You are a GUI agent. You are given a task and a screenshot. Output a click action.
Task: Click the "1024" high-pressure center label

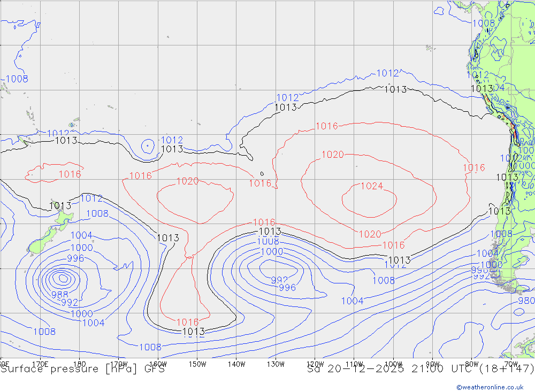372,186
